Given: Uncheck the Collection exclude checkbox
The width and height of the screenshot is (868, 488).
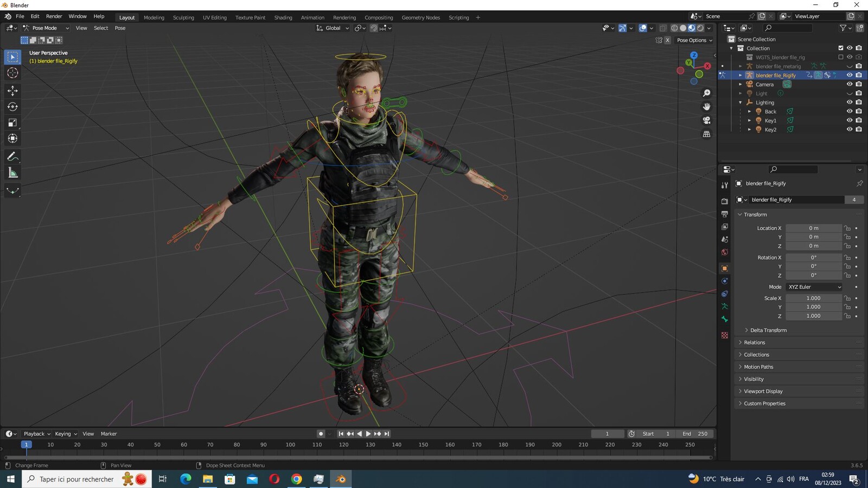Looking at the screenshot, I should 841,48.
